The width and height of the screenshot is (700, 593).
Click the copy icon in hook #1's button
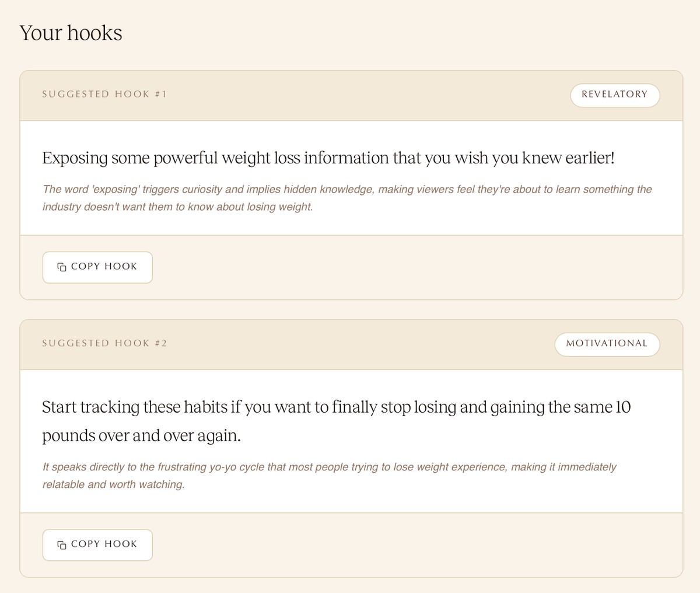(62, 267)
